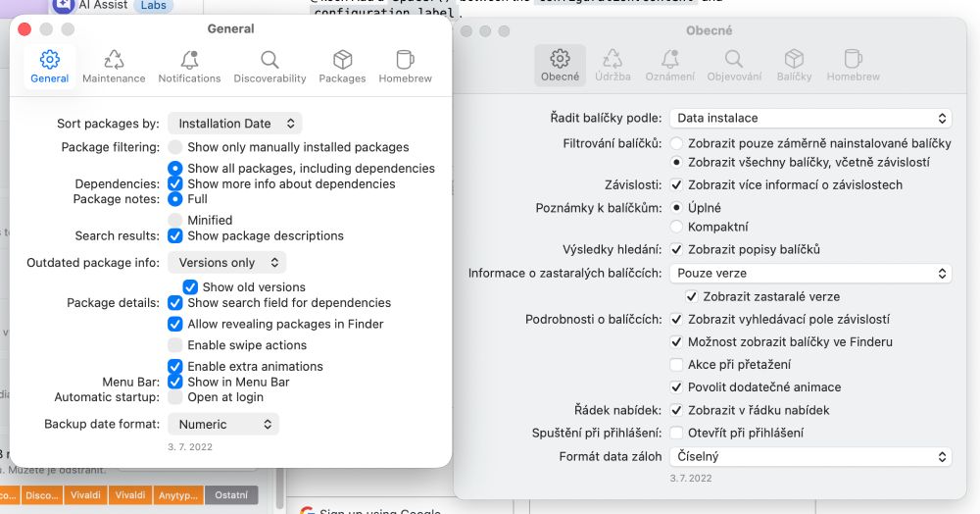980x514 pixels.
Task: Toggle Zobrazit popisy balíčků checkbox
Action: (676, 249)
